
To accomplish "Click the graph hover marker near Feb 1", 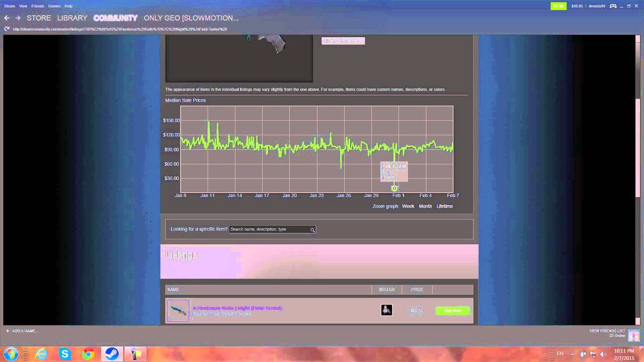I will [394, 189].
